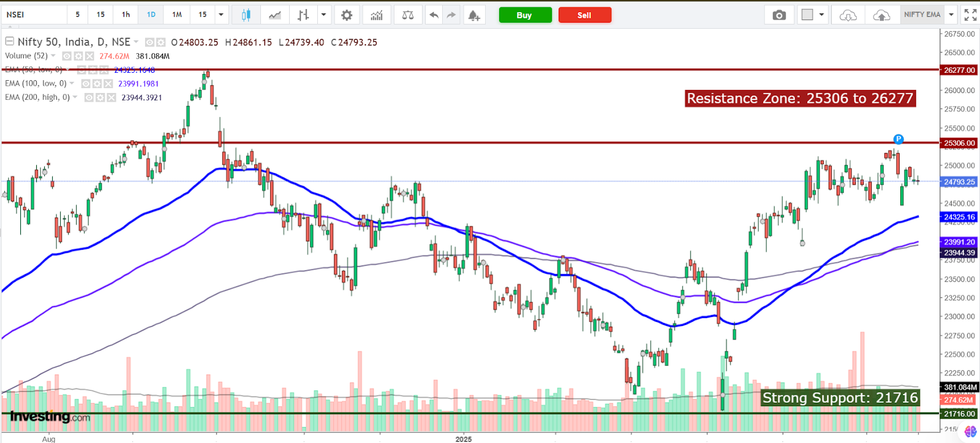Redo action with right arrow icon
The width and height of the screenshot is (980, 443).
(451, 15)
